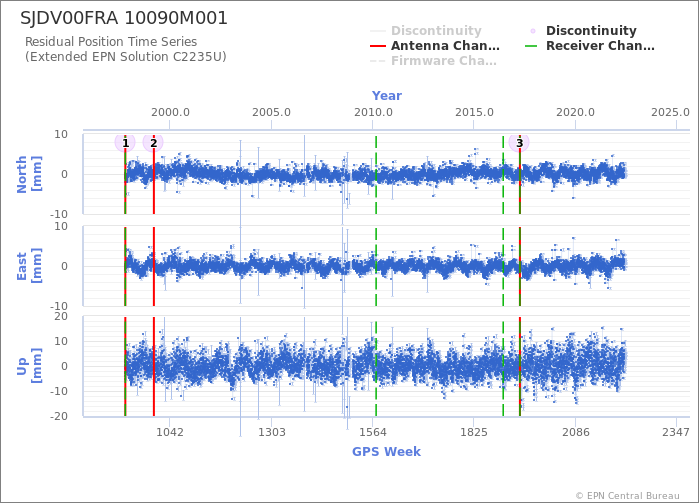Click the GPS Week axis title
700x504 pixels.
386,451
